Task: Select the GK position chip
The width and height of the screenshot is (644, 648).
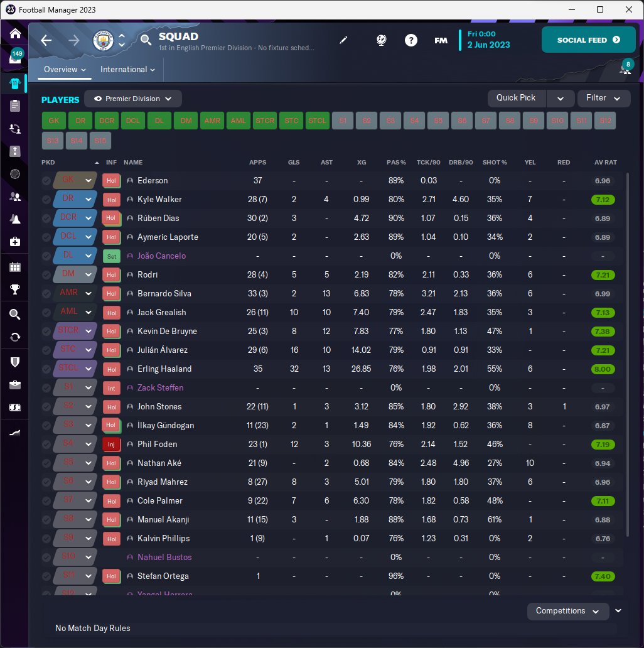Action: click(54, 121)
